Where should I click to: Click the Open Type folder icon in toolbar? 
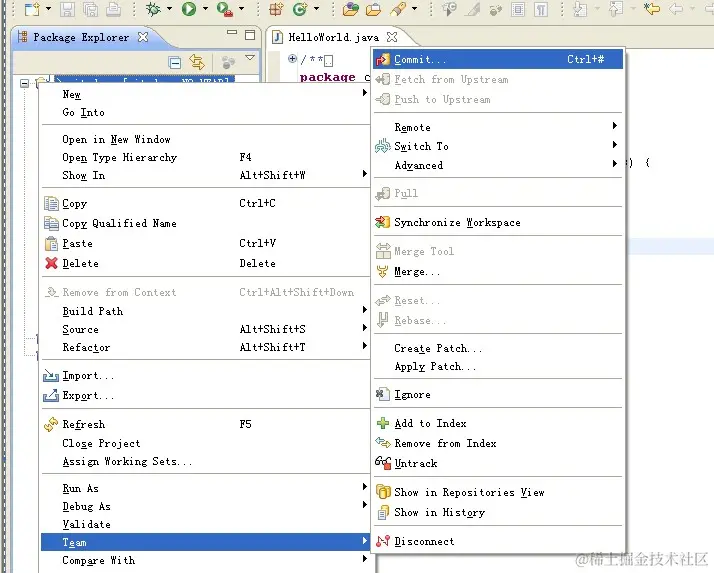(350, 9)
